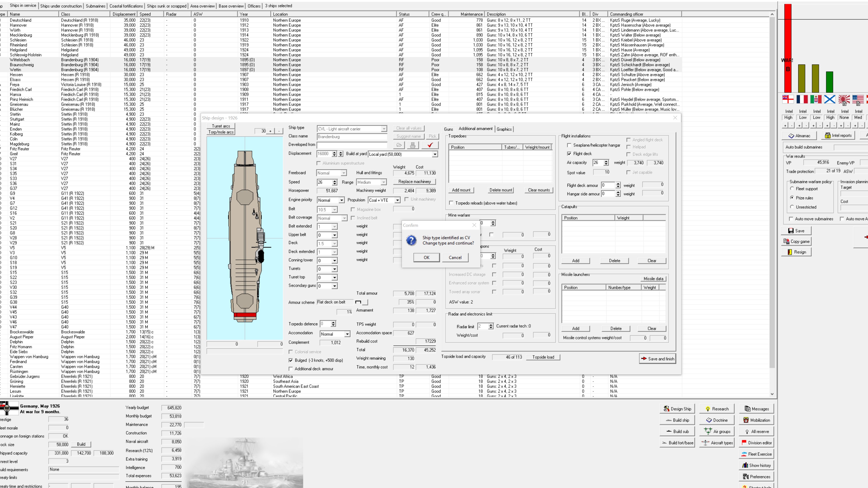Image resolution: width=868 pixels, height=488 pixels.
Task: Open Preferences
Action: 757,477
